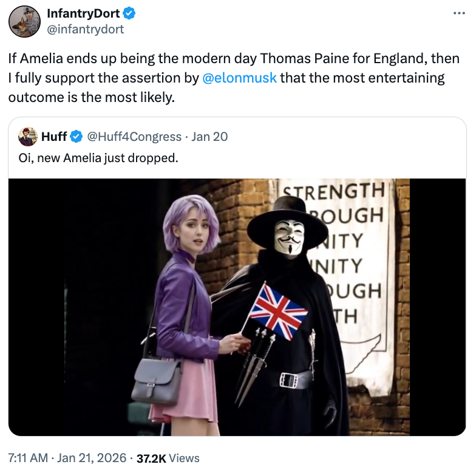Click the Huff display name
The height and width of the screenshot is (470, 476).
tap(54, 137)
